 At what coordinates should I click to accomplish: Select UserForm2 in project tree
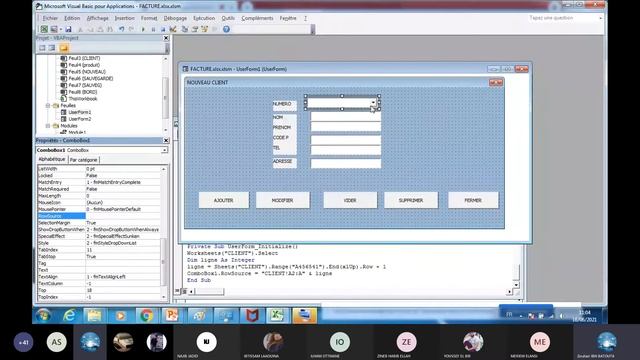(80, 119)
